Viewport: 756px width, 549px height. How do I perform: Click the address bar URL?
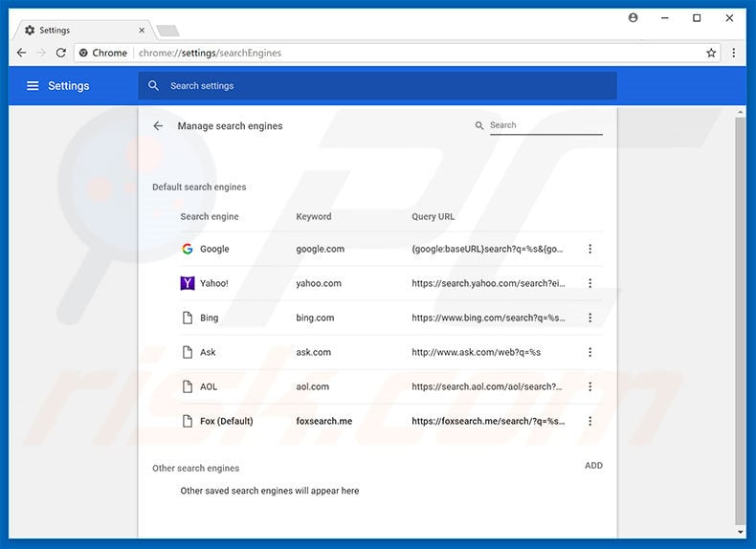pos(210,53)
